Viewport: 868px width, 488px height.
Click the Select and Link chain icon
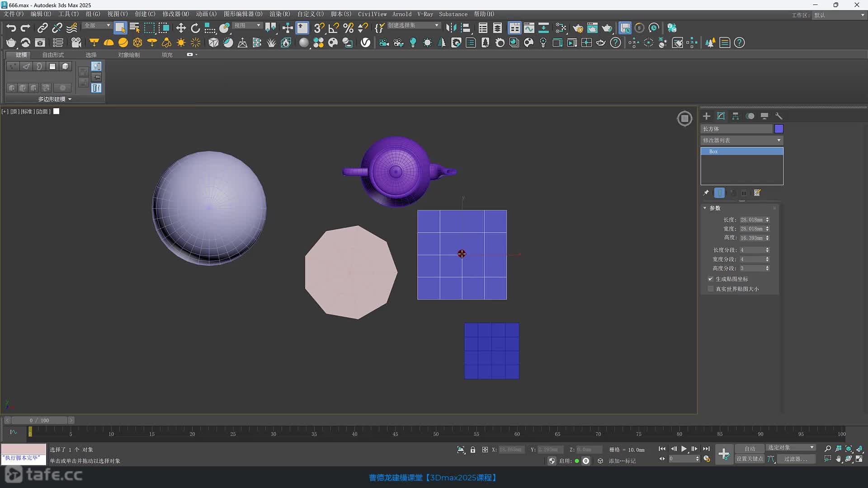[42, 28]
